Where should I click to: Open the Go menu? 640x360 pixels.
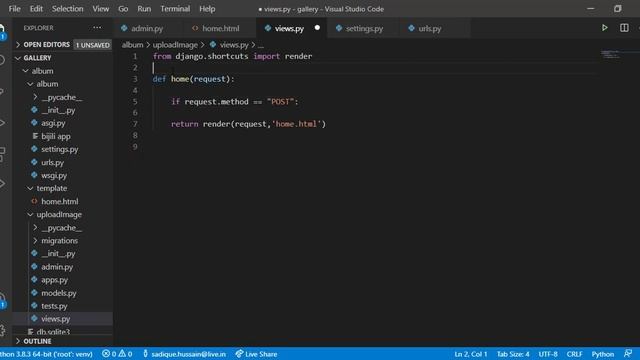pos(123,9)
